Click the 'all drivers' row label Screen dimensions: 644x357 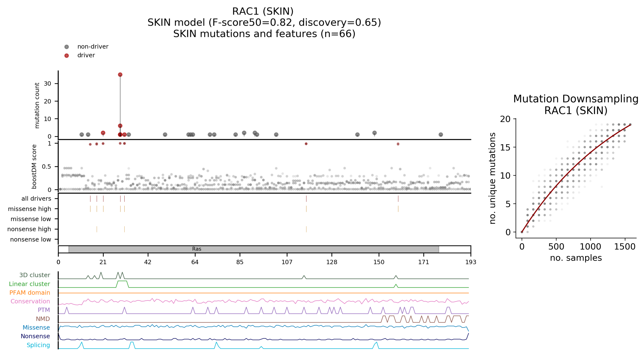click(x=36, y=198)
